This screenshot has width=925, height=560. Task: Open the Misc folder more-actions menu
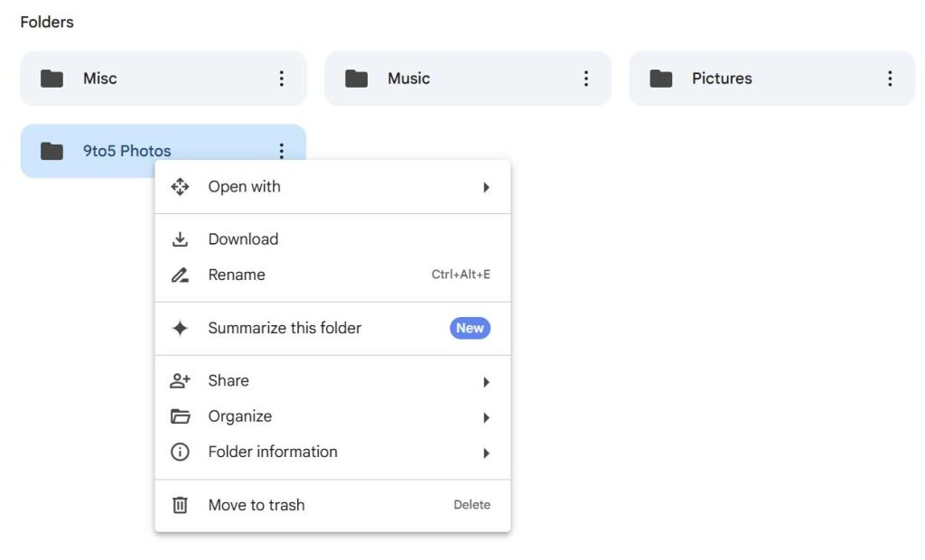pos(282,79)
